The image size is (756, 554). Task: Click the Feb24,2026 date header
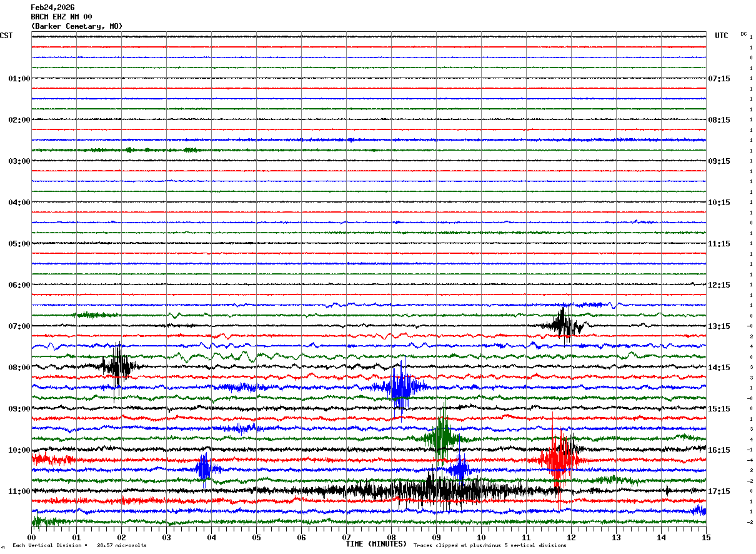52,8
